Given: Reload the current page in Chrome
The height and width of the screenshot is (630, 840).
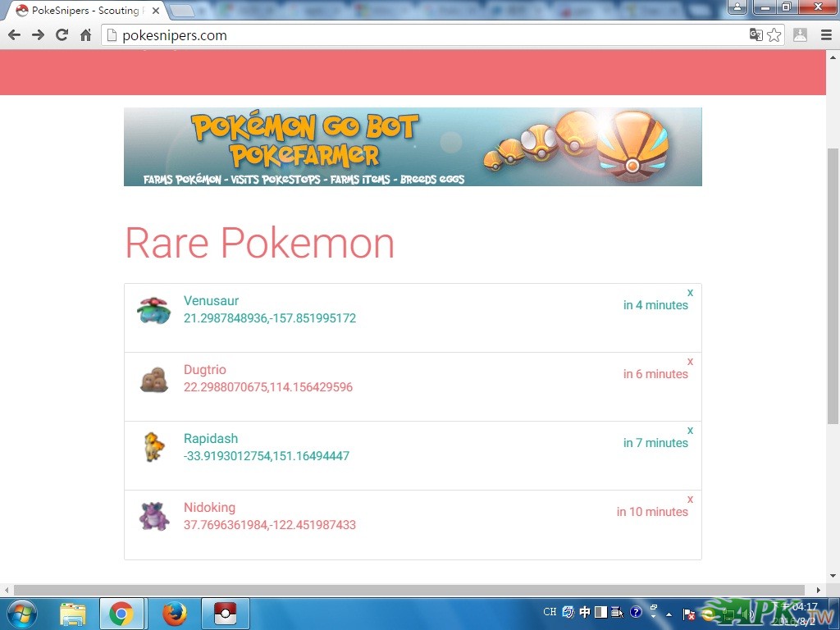Looking at the screenshot, I should coord(61,34).
